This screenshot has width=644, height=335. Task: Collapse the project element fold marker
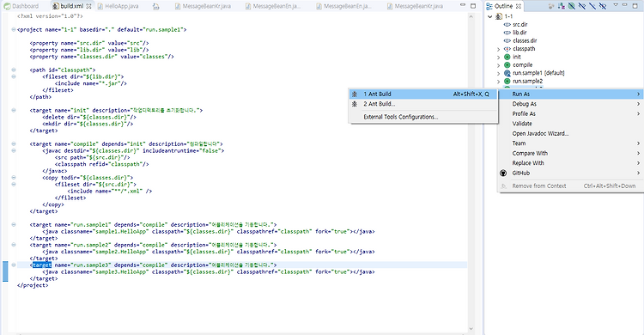coord(14,29)
